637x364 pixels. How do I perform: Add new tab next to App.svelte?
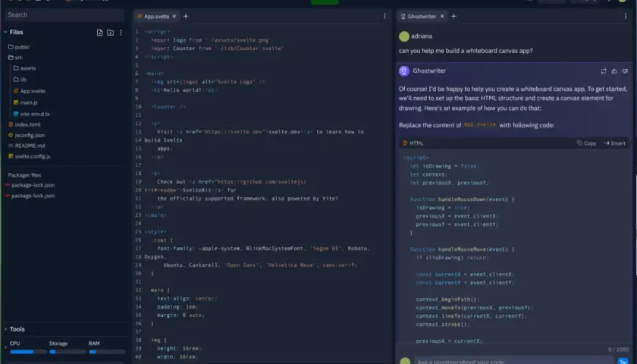pos(186,16)
